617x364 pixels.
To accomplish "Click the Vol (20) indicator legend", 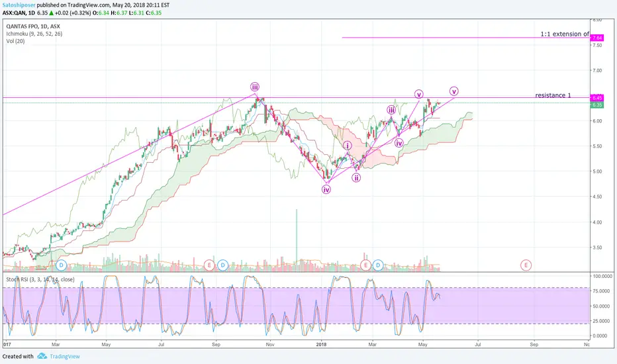I will (x=15, y=41).
